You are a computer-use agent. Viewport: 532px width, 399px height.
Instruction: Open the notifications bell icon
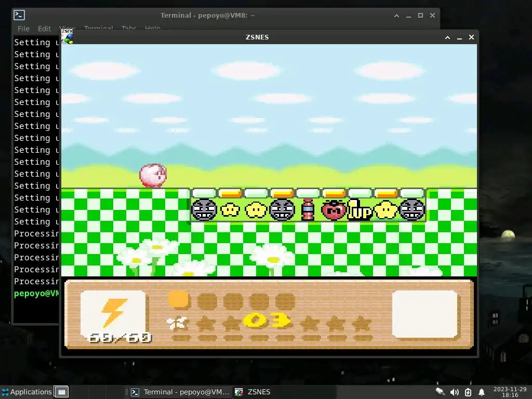point(482,392)
